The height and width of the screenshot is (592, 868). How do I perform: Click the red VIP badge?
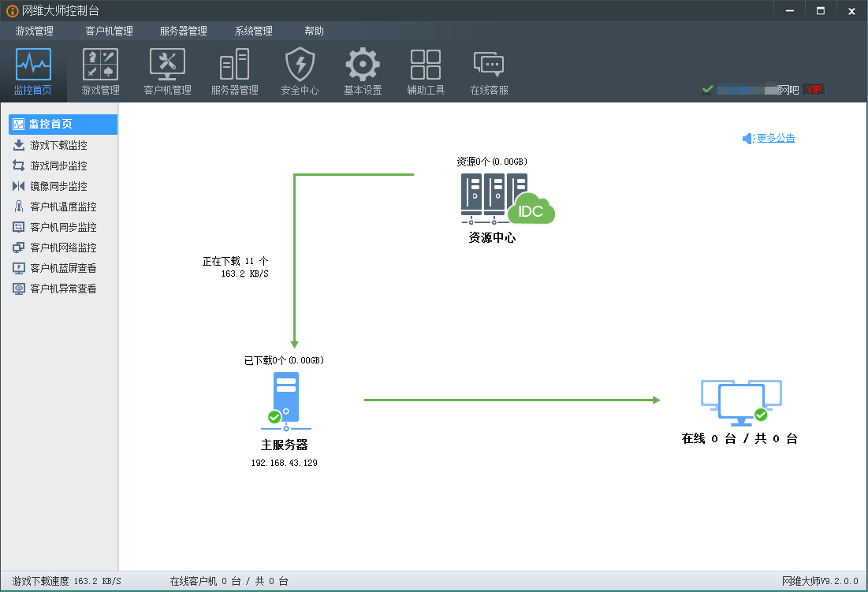point(814,90)
